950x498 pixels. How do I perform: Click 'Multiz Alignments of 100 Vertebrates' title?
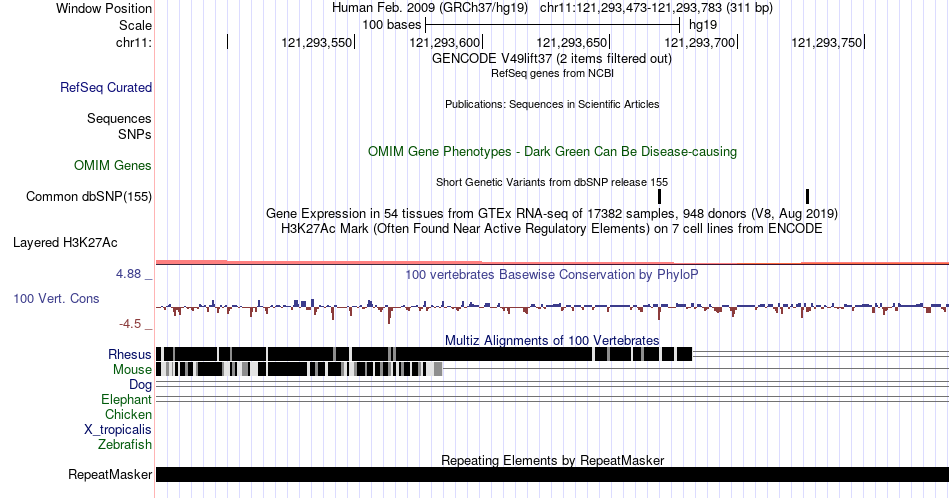(552, 340)
